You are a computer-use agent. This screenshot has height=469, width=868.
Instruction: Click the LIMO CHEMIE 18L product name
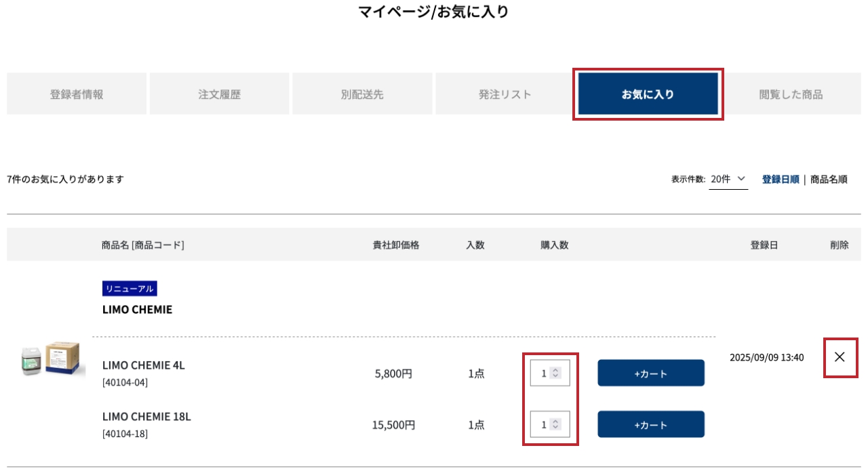(x=146, y=417)
